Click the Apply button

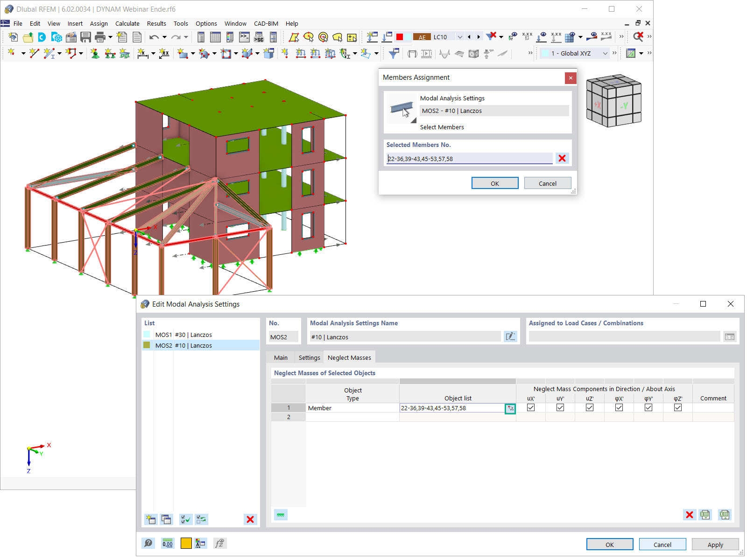click(x=715, y=545)
